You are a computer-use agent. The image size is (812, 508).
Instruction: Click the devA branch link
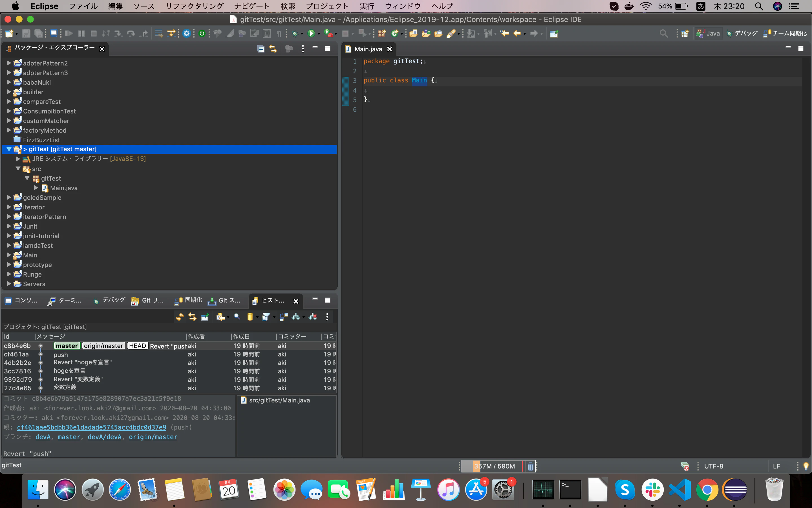[43, 437]
